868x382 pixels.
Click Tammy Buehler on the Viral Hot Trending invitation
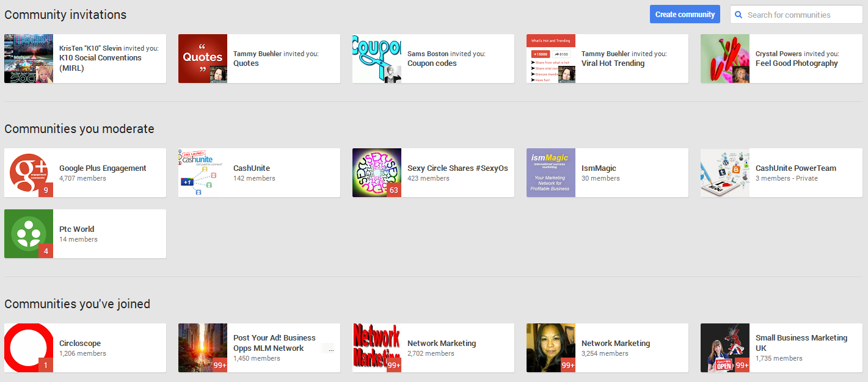tap(605, 54)
